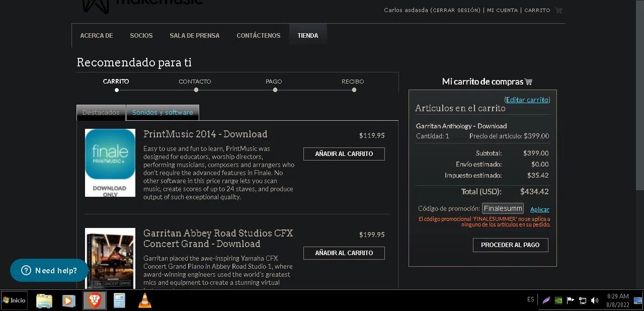The width and height of the screenshot is (644, 311).
Task: Click the purple feather tray icon
Action: [546, 300]
